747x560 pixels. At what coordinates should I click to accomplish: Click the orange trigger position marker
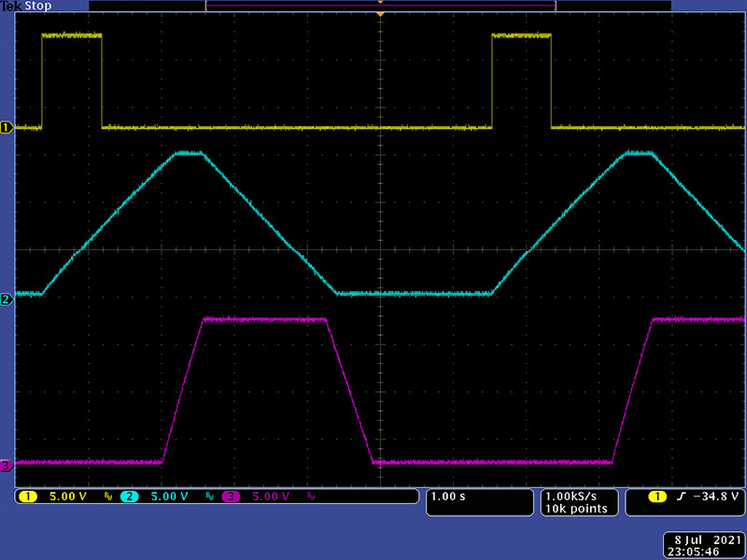pos(380,15)
